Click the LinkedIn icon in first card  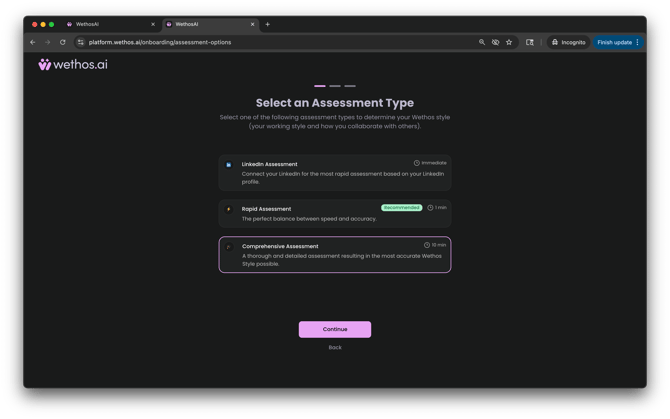click(x=229, y=164)
